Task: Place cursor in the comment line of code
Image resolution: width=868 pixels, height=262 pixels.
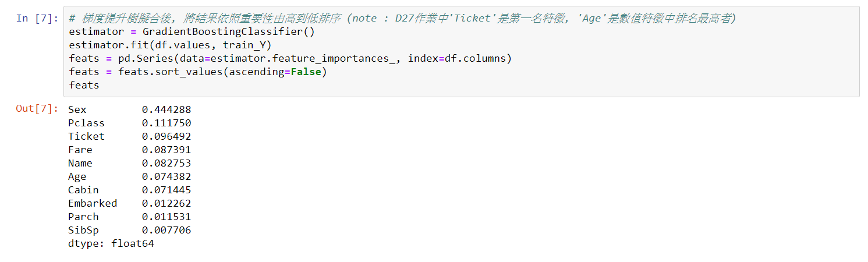Action: [402, 18]
